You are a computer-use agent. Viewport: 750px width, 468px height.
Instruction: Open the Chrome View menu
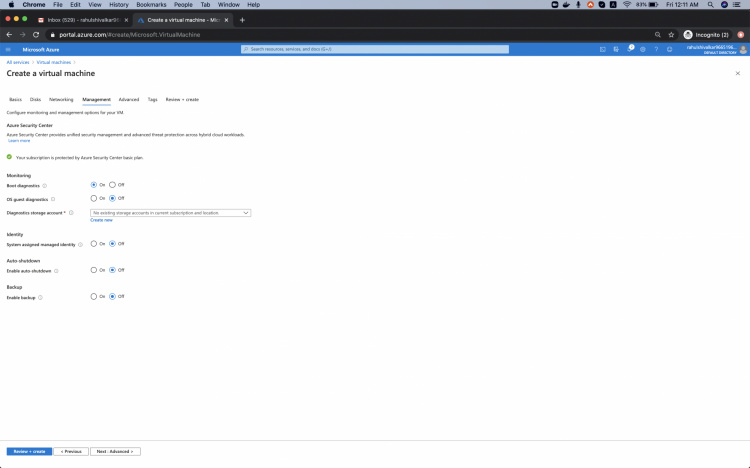click(x=95, y=4)
